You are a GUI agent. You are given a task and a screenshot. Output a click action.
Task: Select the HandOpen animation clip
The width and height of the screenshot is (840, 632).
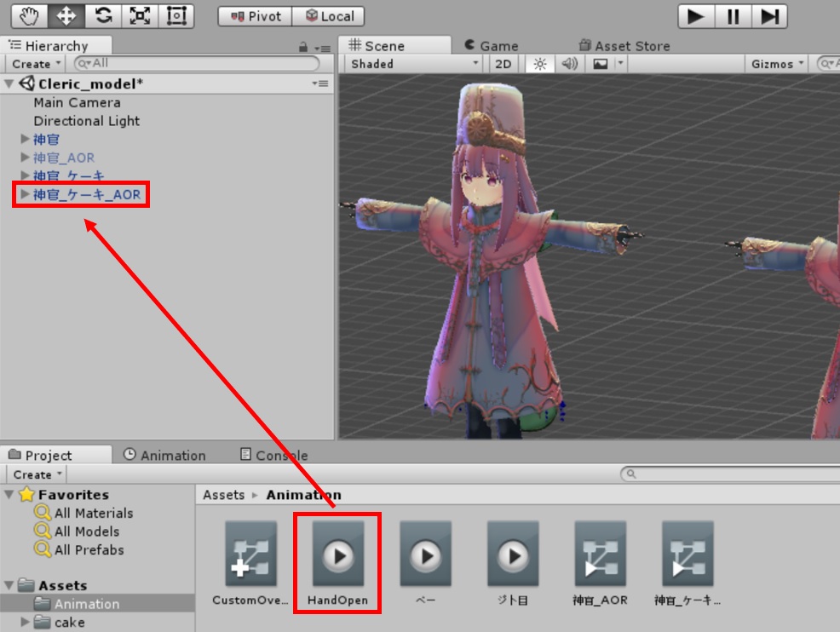point(338,557)
